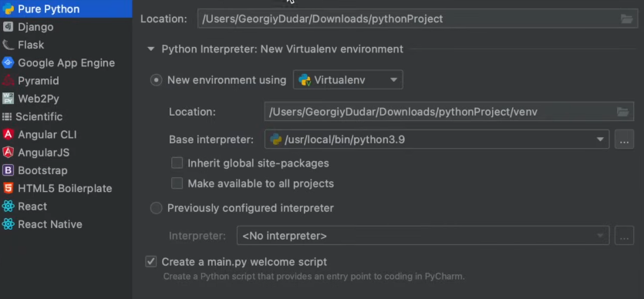This screenshot has height=299, width=644.
Task: Click the Virtualenv Python icon in the environment combo
Action: (305, 79)
